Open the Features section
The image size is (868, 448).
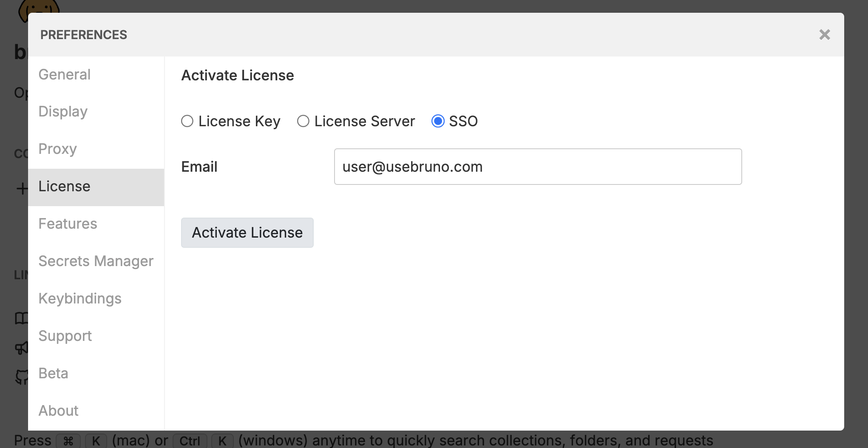click(x=68, y=224)
